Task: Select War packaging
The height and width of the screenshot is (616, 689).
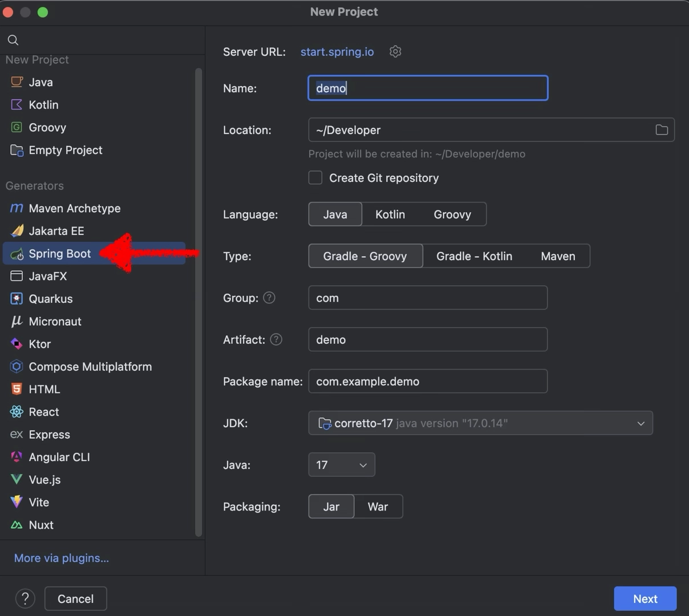Action: click(378, 506)
